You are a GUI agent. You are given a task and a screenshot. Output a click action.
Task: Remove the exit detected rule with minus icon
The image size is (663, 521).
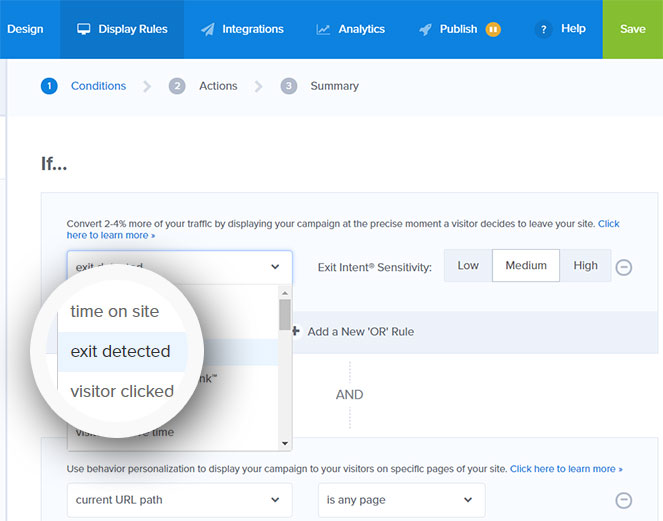(624, 267)
